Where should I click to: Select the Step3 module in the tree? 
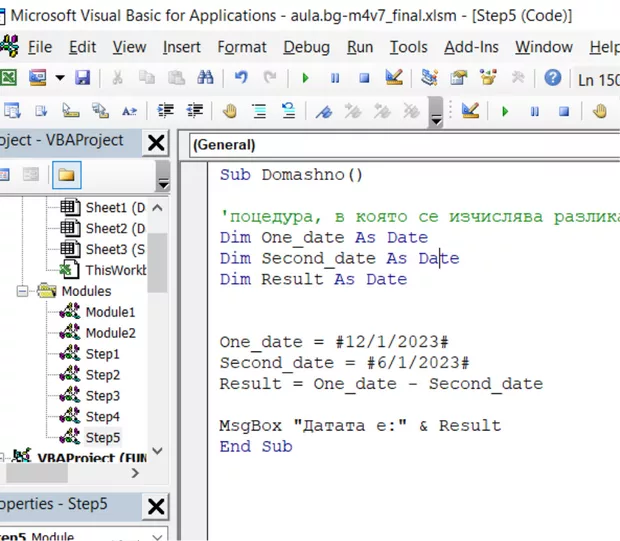pyautogui.click(x=102, y=396)
